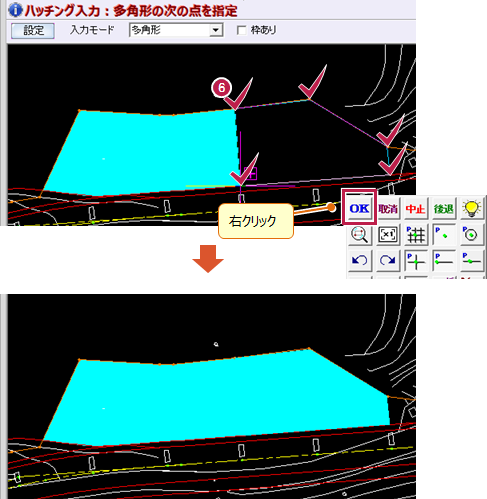Click the 後退 step-back button
The width and height of the screenshot is (487, 499).
pos(443,209)
